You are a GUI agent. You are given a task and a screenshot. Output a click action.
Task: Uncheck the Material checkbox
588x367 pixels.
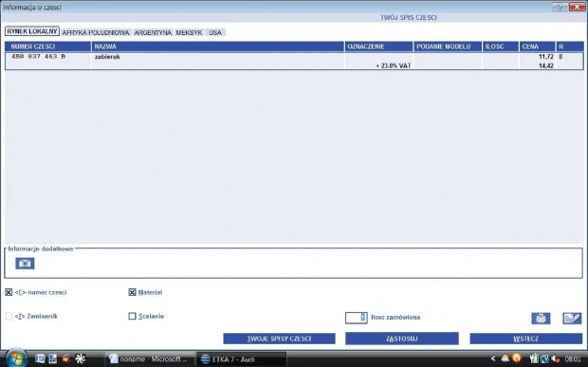pyautogui.click(x=132, y=292)
